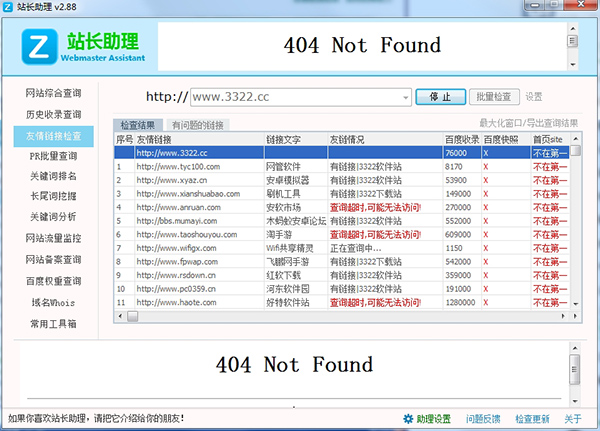Click table horizontal scrollbar right arrow
This screenshot has height=431, width=600.
tap(563, 316)
